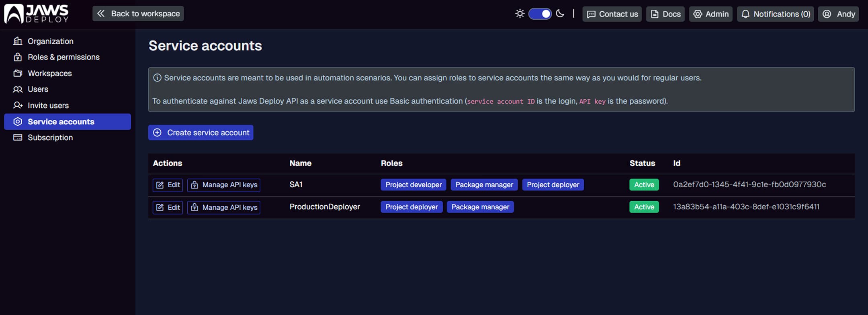Open Roles & permissions in sidebar
Screen dimensions: 868x315
pos(68,57)
